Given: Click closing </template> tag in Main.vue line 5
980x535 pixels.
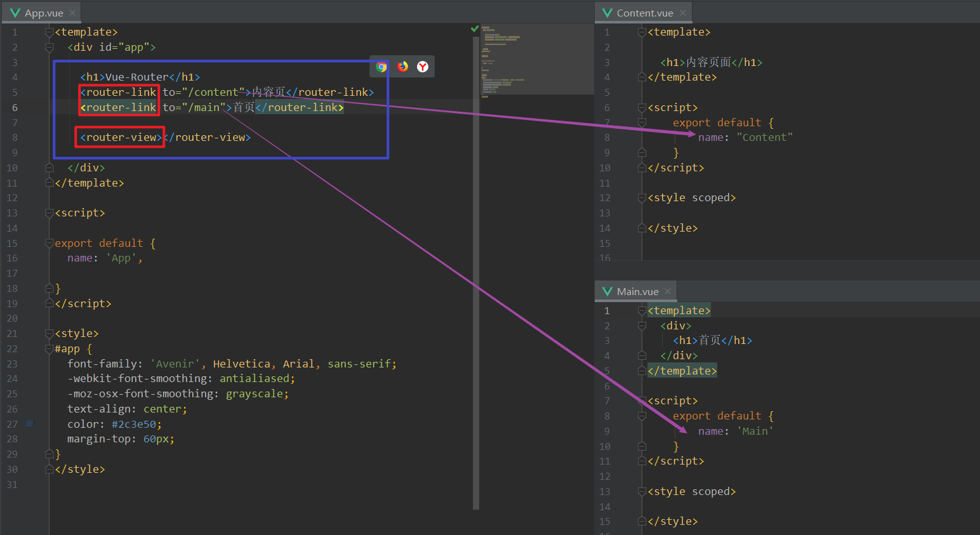Looking at the screenshot, I should [682, 371].
